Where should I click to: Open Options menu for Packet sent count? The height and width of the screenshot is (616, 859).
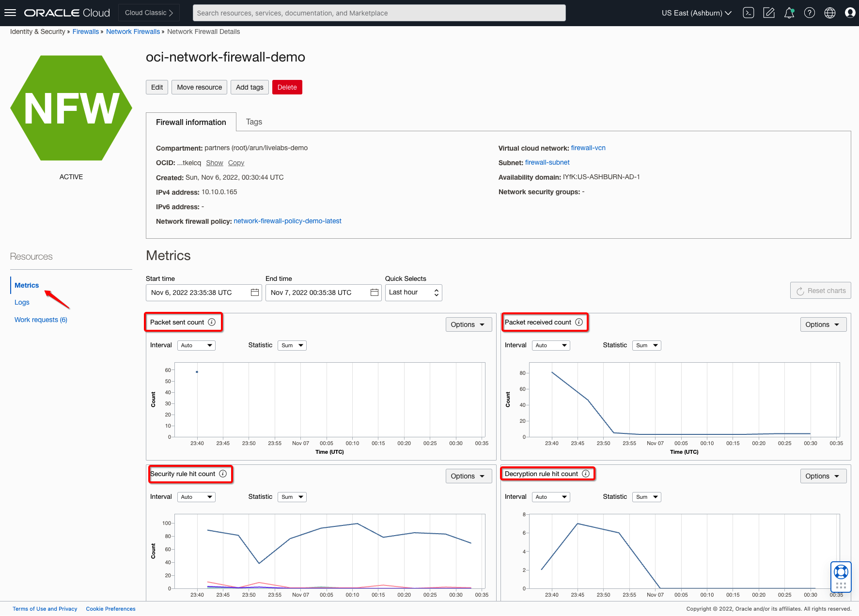click(469, 324)
